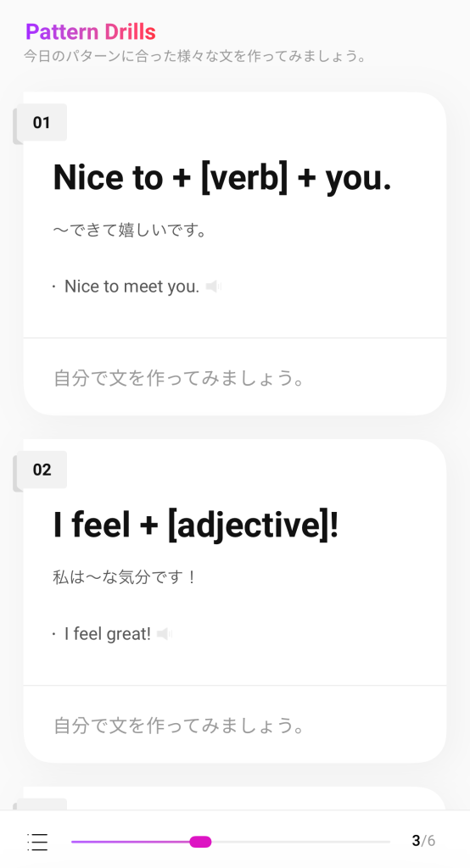Click the Japanese subtitle under Pattern Drills

(196, 57)
